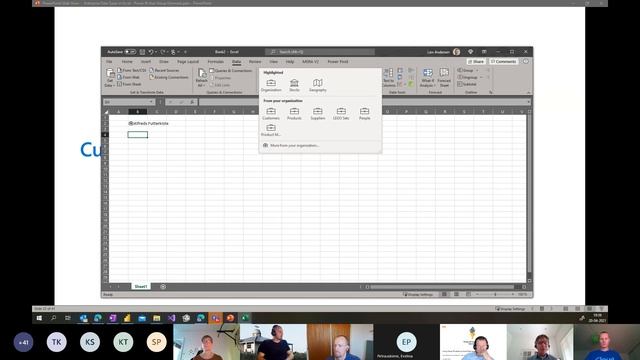Switch to the View tab
This screenshot has width=640, height=360.
pyautogui.click(x=273, y=62)
